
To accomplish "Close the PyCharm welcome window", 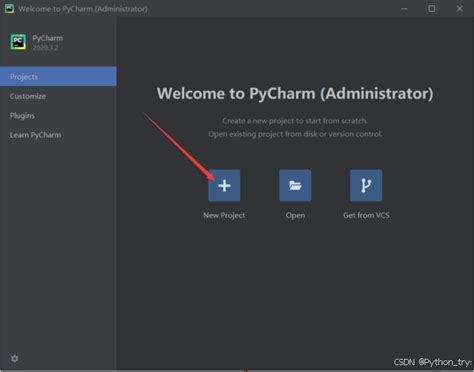I will pyautogui.click(x=460, y=9).
